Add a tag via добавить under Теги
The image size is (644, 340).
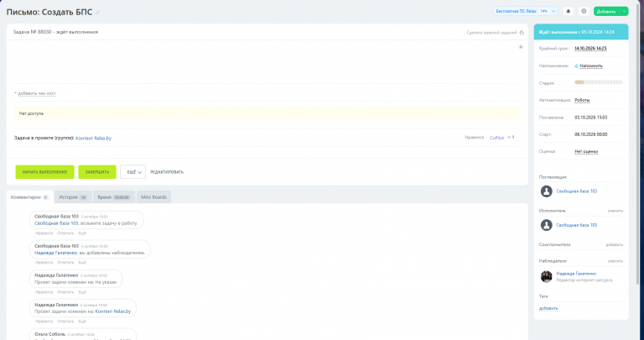548,308
